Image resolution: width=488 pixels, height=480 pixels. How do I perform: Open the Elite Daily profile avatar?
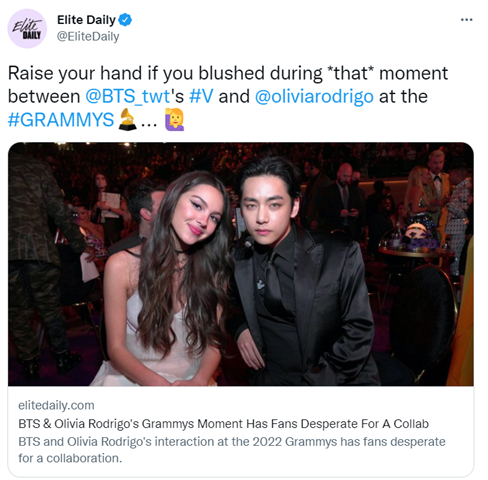tap(27, 29)
